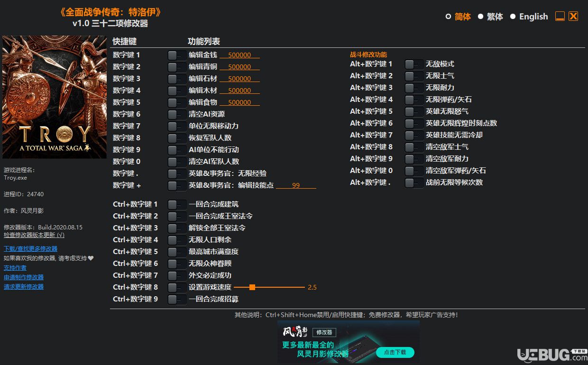Screen dimensions: 588x365
Task: Enable 无限士气 switch
Action: [x=414, y=76]
